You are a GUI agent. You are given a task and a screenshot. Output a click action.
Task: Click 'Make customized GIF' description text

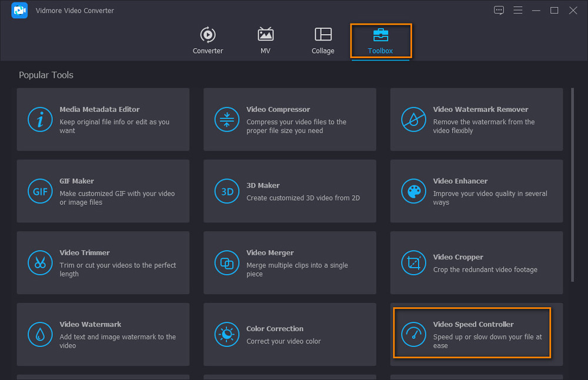click(117, 198)
